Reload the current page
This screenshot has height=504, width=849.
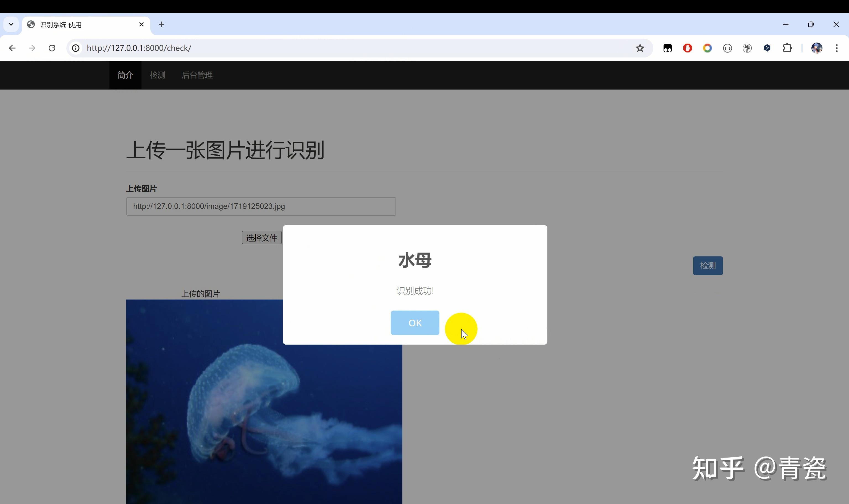coord(52,48)
